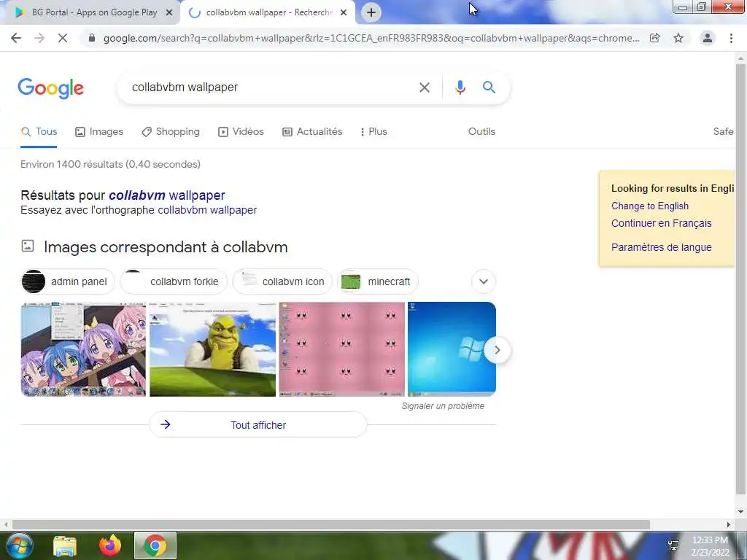Select the Tous results tab

click(x=39, y=132)
